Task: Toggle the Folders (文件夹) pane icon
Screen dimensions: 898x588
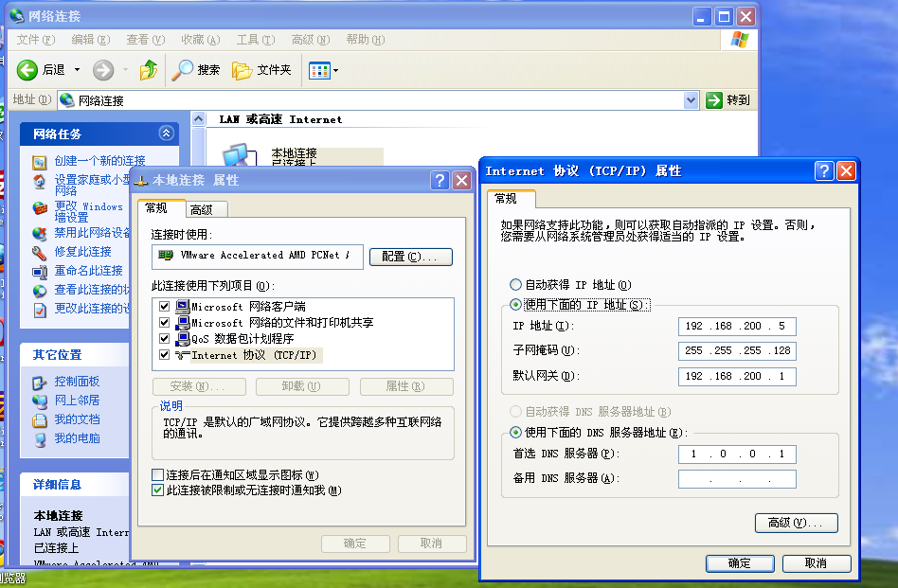Action: (242, 70)
